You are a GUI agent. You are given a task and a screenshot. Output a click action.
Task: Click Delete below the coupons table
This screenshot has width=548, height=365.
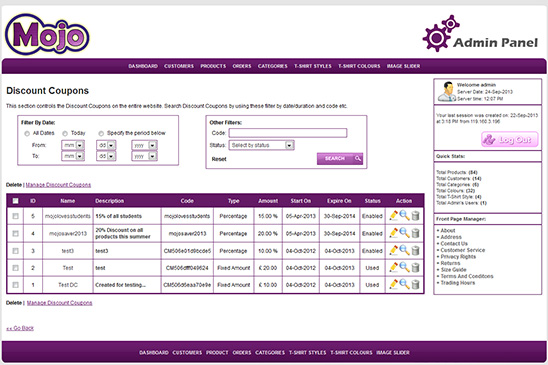pyautogui.click(x=14, y=303)
